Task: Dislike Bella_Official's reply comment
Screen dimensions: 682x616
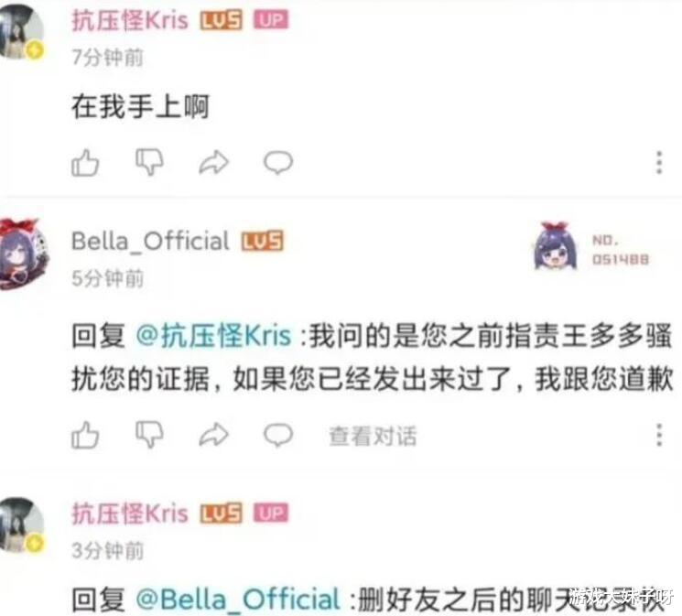Action: coord(149,434)
